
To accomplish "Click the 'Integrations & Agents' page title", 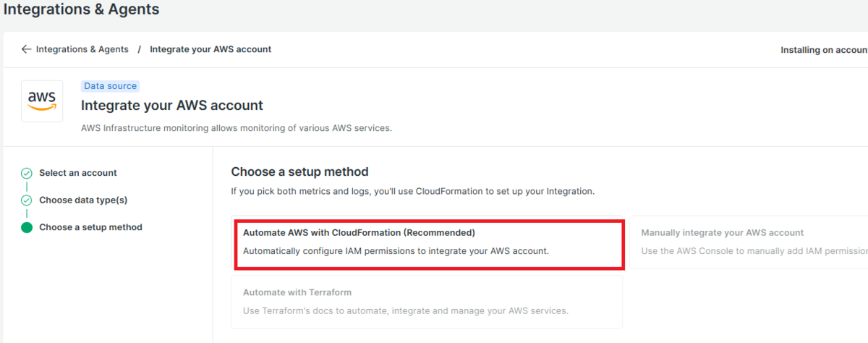I will click(81, 10).
